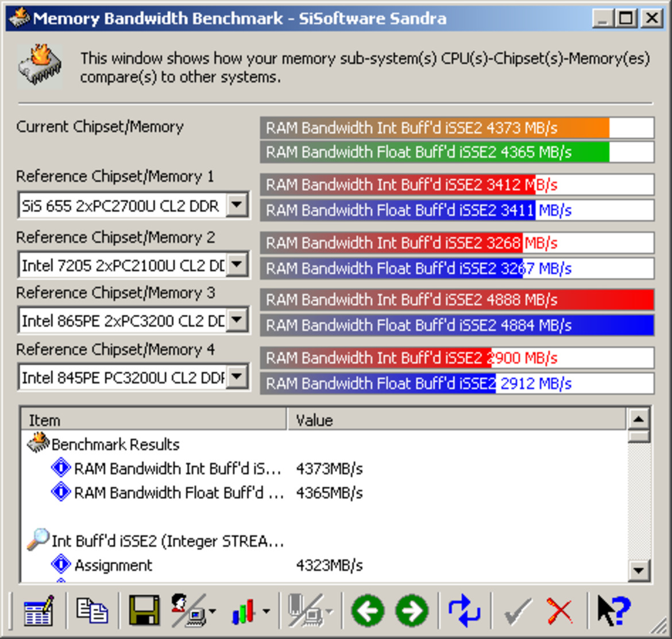Open the Intel 7205 2xPC2100U reference dropdown
The width and height of the screenshot is (672, 639).
(237, 265)
